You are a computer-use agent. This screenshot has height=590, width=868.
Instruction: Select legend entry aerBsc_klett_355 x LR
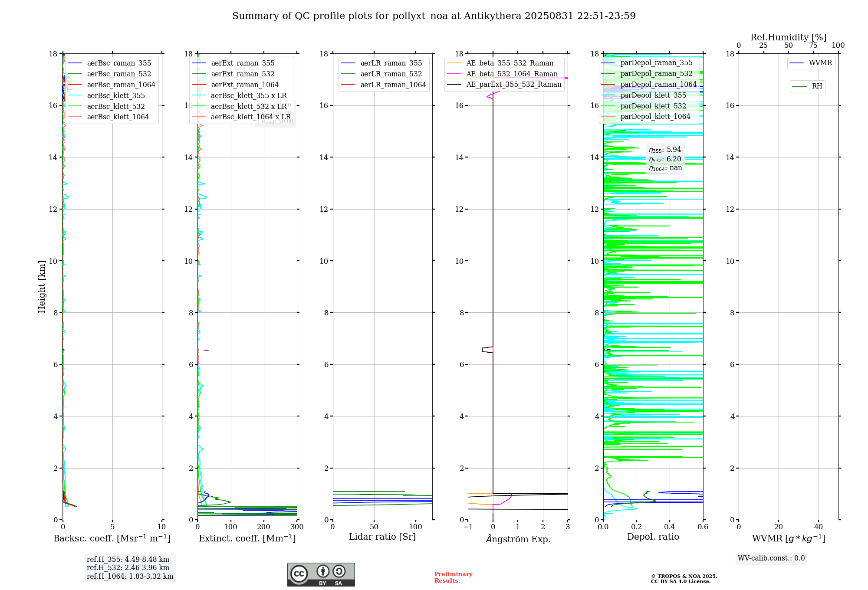(239, 96)
